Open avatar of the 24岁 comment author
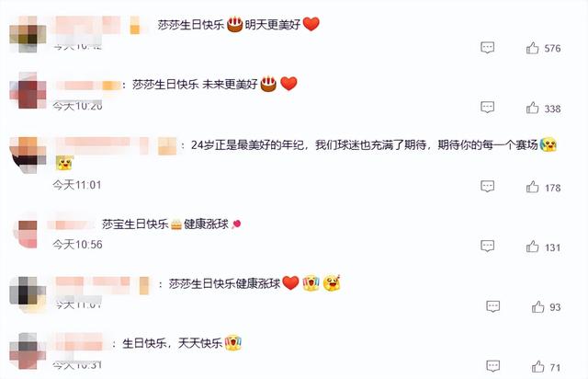 28,155
